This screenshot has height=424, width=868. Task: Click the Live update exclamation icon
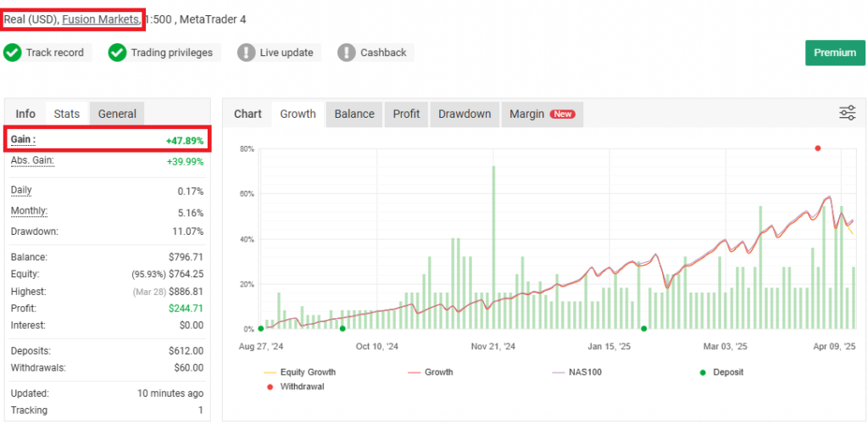point(247,53)
